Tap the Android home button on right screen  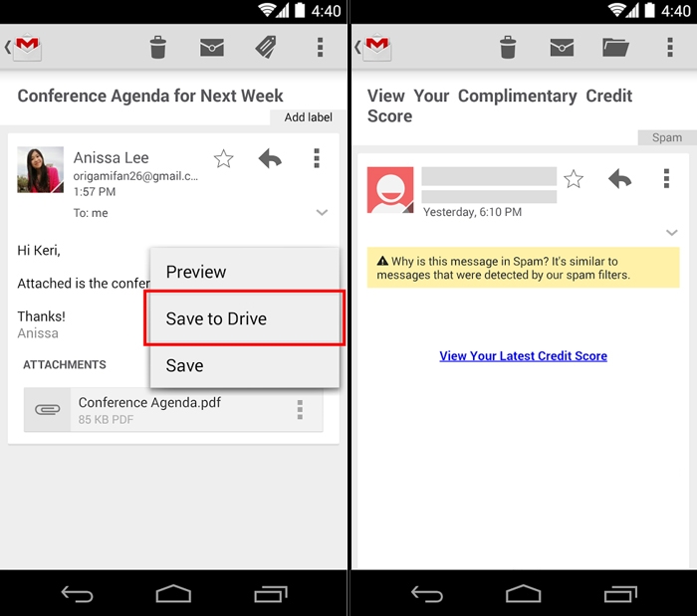click(523, 594)
